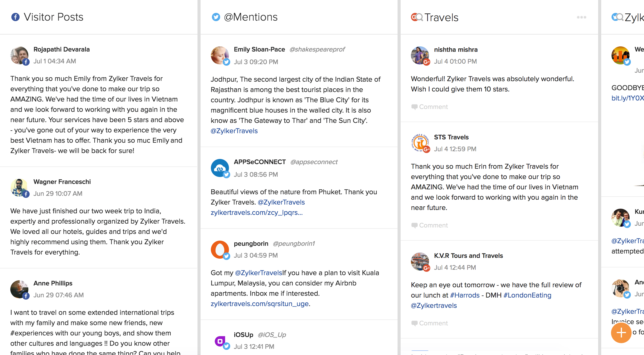This screenshot has width=644, height=355.
Task: Click the Facebook icon in Visitor Posts header
Action: pos(16,17)
